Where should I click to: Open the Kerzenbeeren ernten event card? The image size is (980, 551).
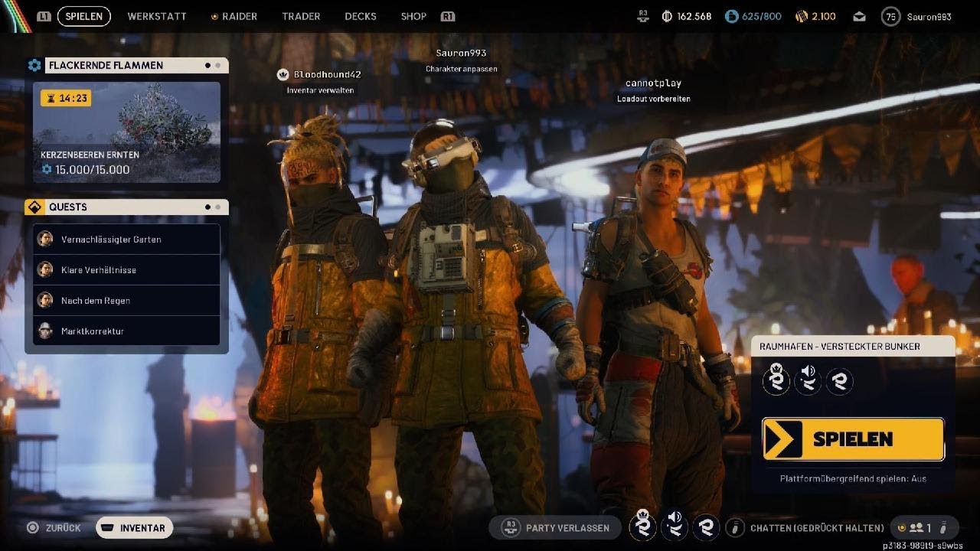126,132
